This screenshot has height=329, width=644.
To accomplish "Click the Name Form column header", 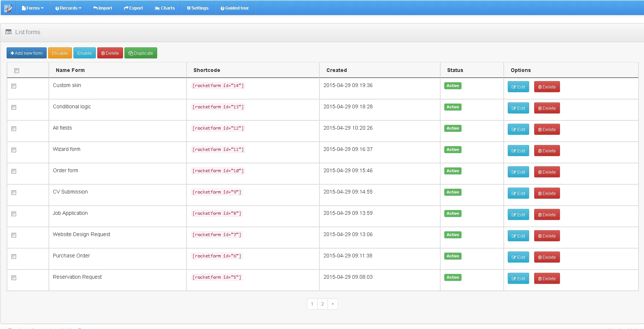I will click(70, 70).
